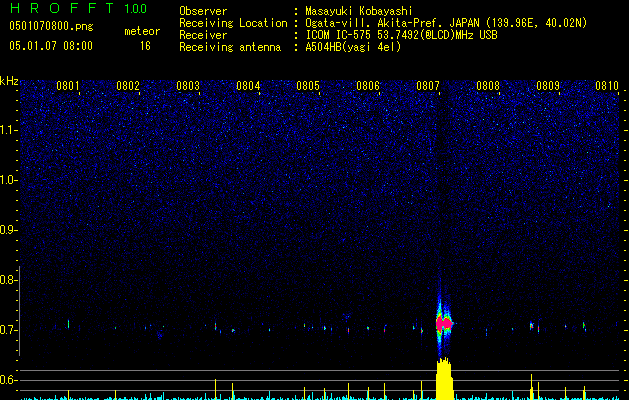Click the Observer label
Screen dimensions: 629x400
(203, 11)
